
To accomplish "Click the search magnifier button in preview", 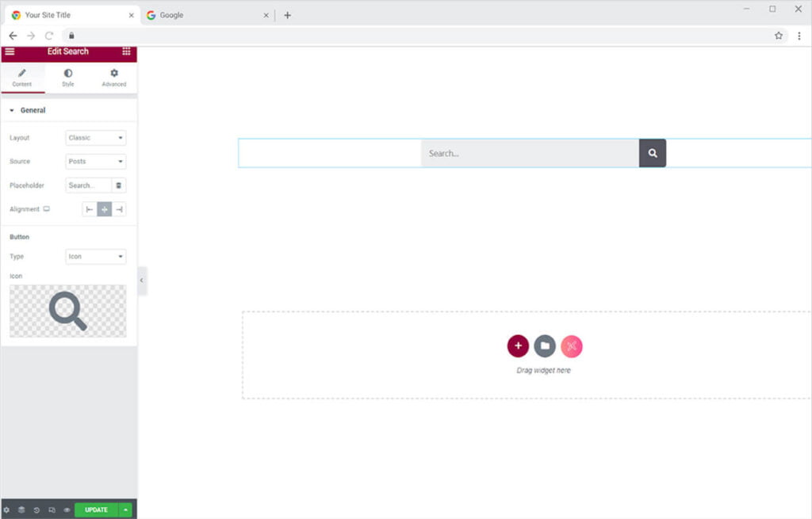I will pyautogui.click(x=653, y=154).
